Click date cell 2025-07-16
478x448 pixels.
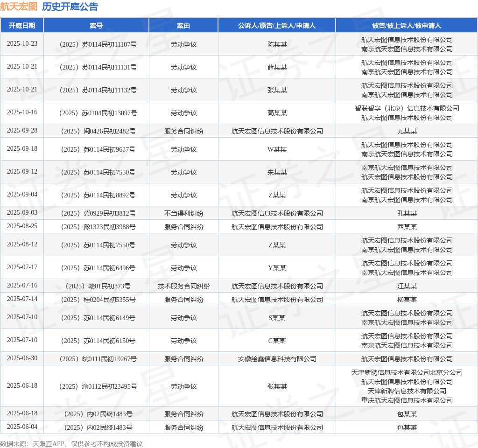22,285
